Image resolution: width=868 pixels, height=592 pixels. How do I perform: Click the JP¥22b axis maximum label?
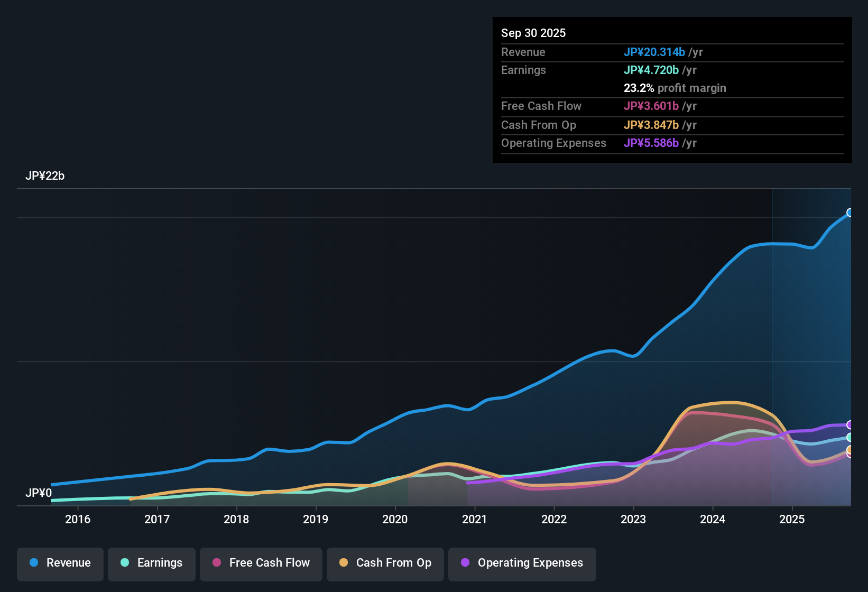click(x=45, y=176)
